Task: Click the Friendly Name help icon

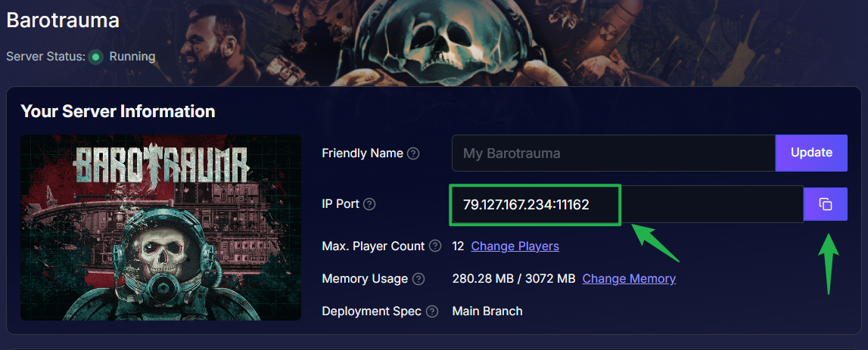Action: click(413, 153)
